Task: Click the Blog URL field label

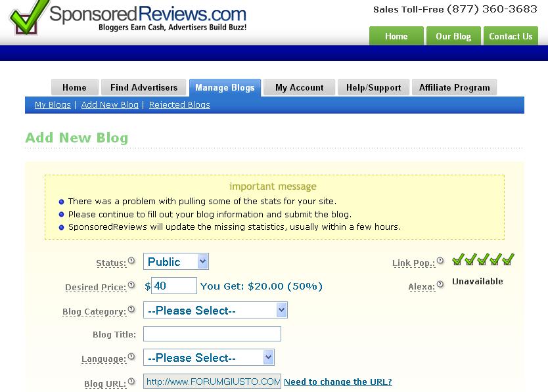Action: (x=105, y=383)
